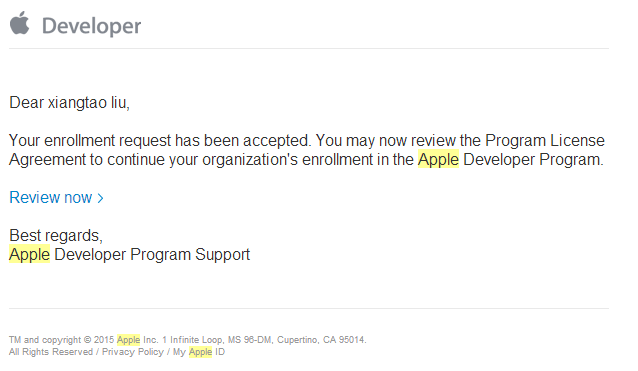Image resolution: width=638 pixels, height=371 pixels.
Task: Click the Dear xiangtao liu greeting
Action: pos(70,103)
